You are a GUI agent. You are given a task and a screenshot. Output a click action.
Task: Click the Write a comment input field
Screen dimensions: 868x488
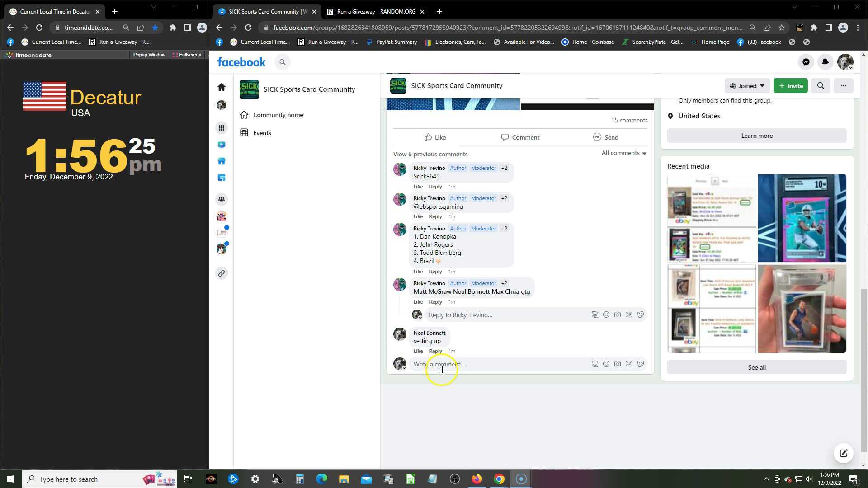click(497, 364)
